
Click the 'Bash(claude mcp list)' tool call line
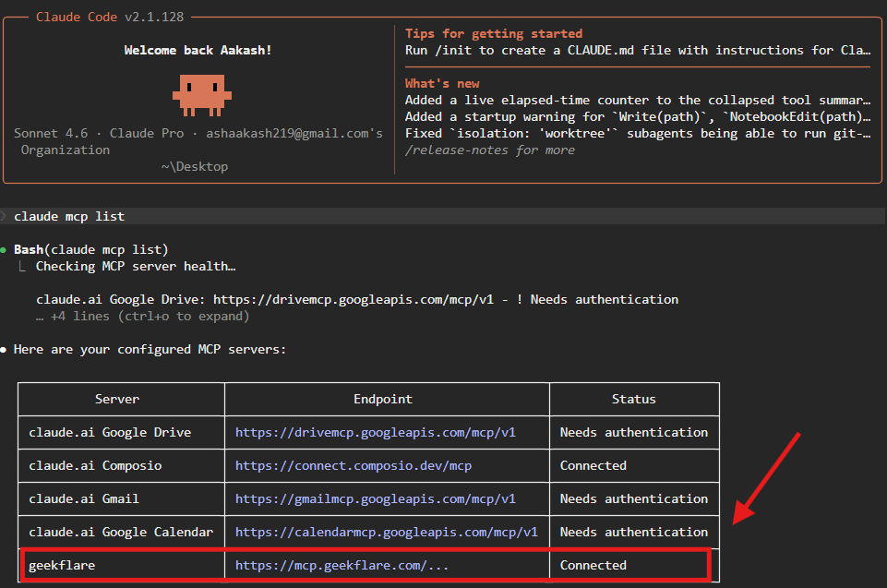point(91,249)
